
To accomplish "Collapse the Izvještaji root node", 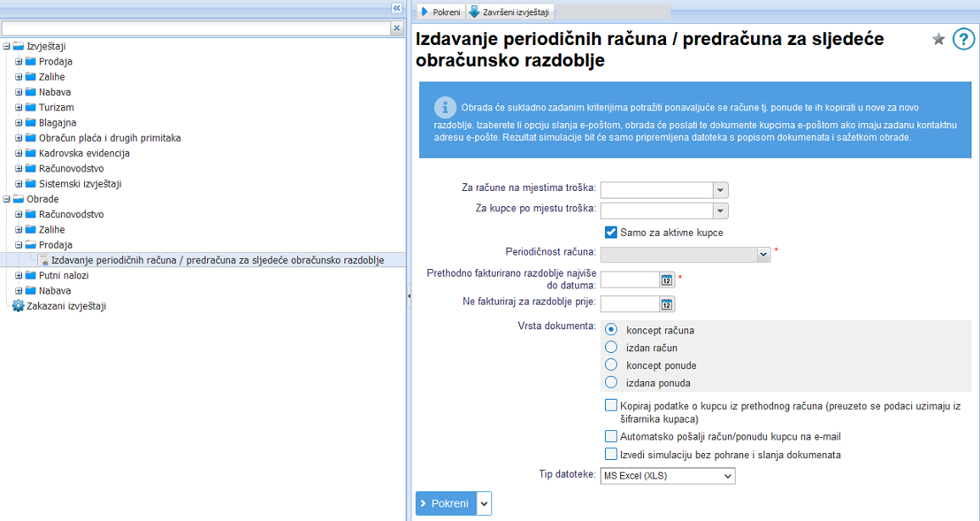I will click(6, 46).
